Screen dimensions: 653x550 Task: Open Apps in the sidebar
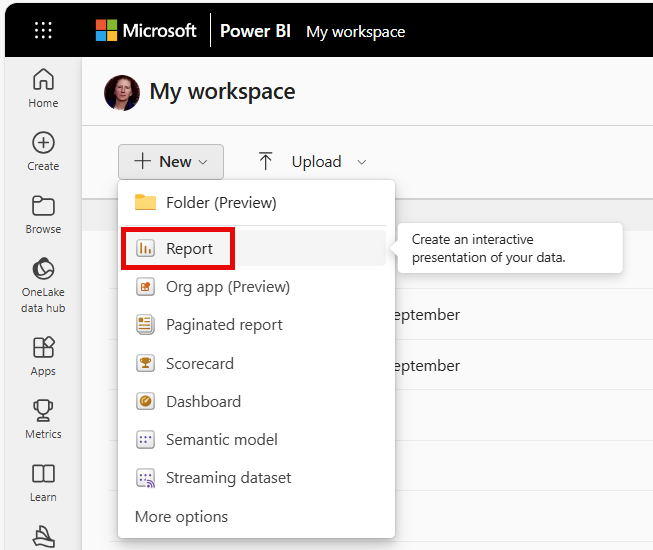[43, 356]
